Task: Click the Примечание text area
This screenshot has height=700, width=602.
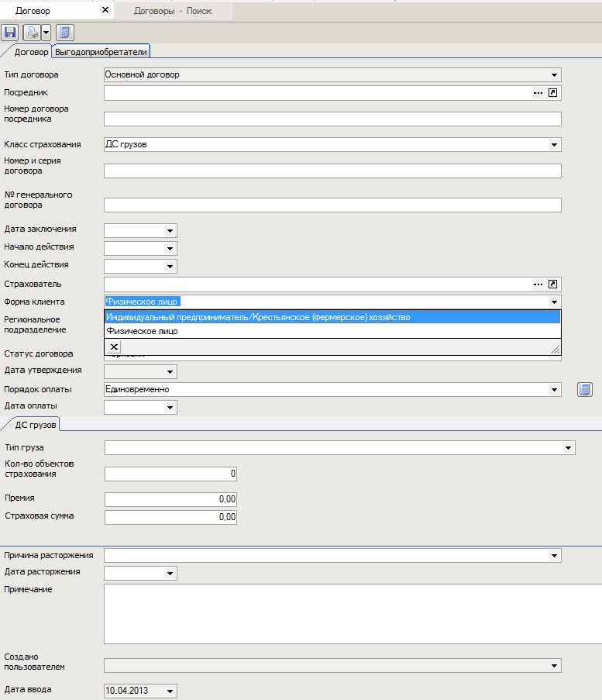Action: pyautogui.click(x=349, y=613)
